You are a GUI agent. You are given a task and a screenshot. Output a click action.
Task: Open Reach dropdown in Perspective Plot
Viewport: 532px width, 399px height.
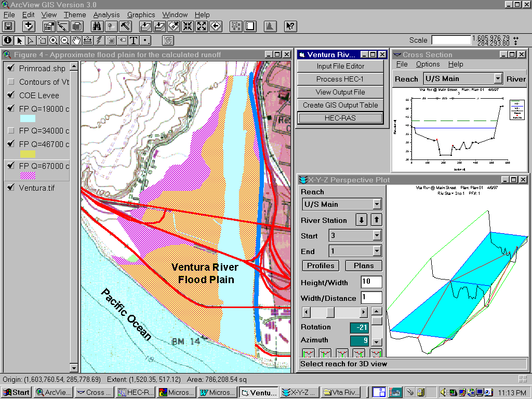click(377, 204)
